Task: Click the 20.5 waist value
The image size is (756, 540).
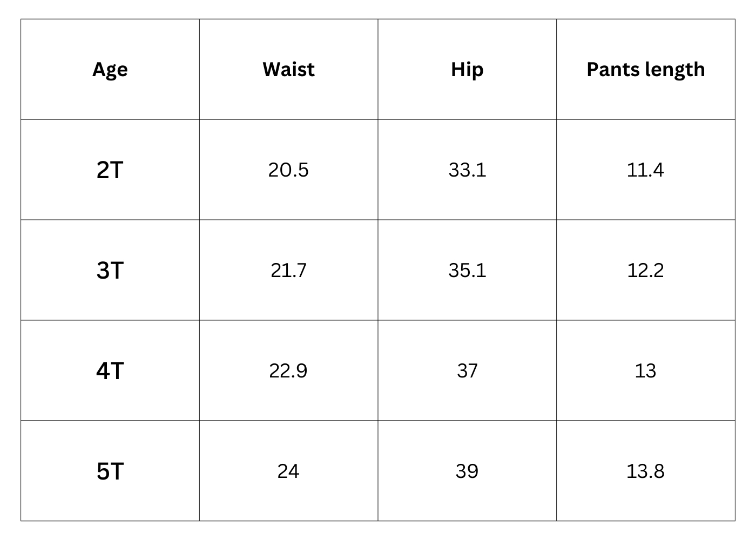Action: [x=288, y=170]
